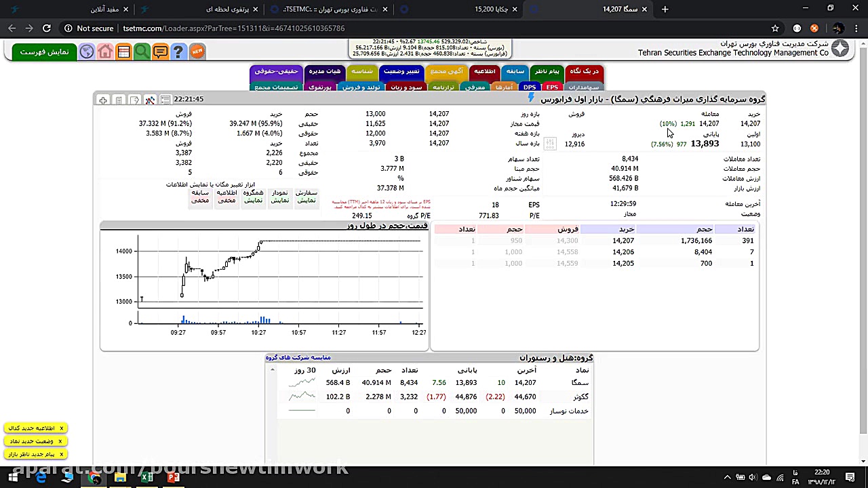Bookmark this page with the star icon
Image resolution: width=868 pixels, height=488 pixels.
(x=775, y=28)
